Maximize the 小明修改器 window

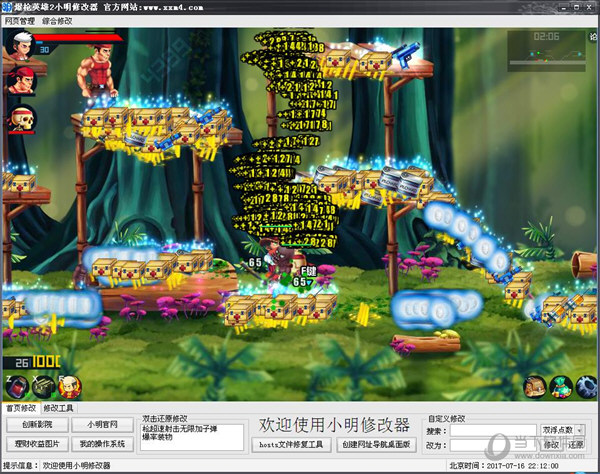pos(577,7)
